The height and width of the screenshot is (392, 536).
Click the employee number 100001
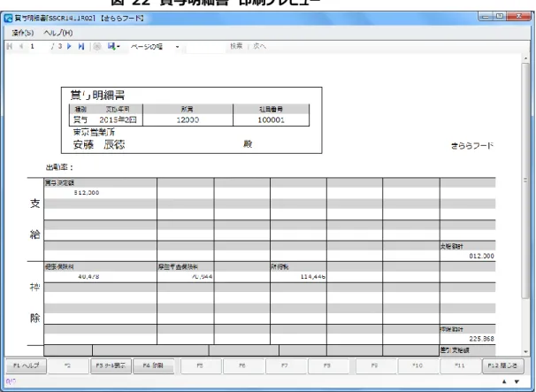click(x=271, y=120)
